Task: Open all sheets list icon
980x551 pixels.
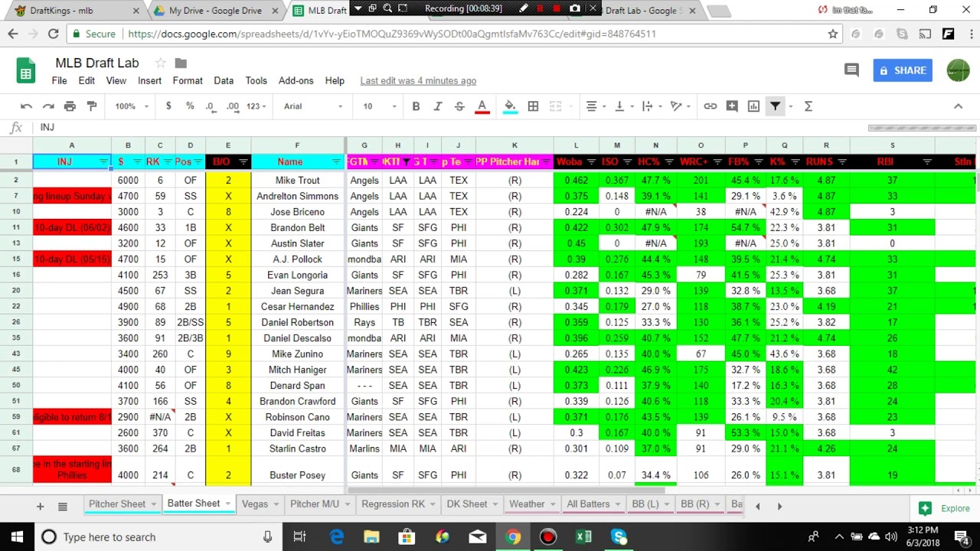Action: click(63, 507)
